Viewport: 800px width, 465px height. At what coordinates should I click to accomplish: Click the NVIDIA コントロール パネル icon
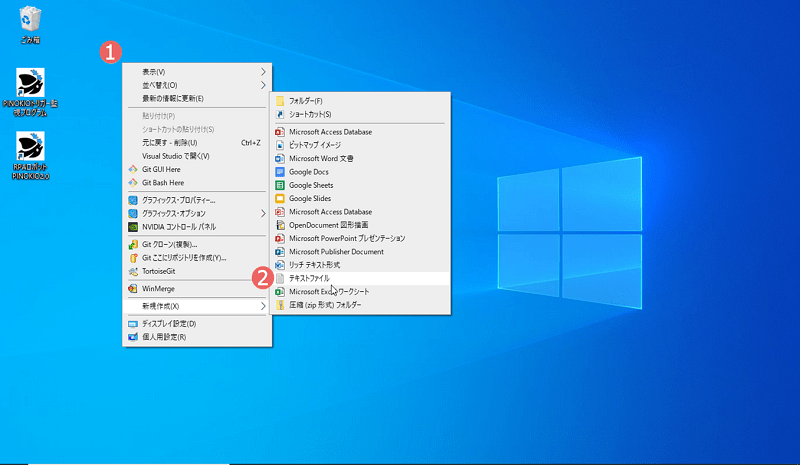click(133, 227)
